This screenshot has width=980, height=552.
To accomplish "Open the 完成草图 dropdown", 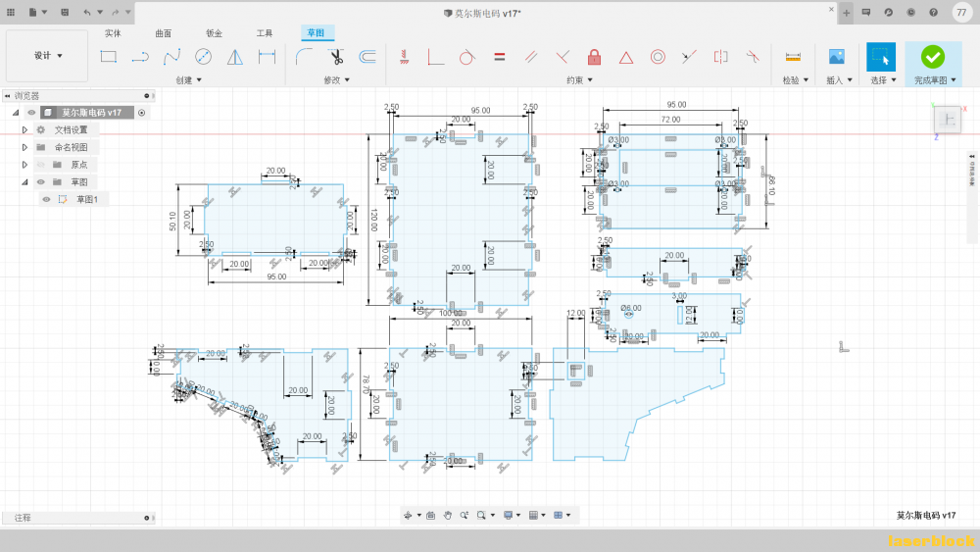I will [935, 80].
